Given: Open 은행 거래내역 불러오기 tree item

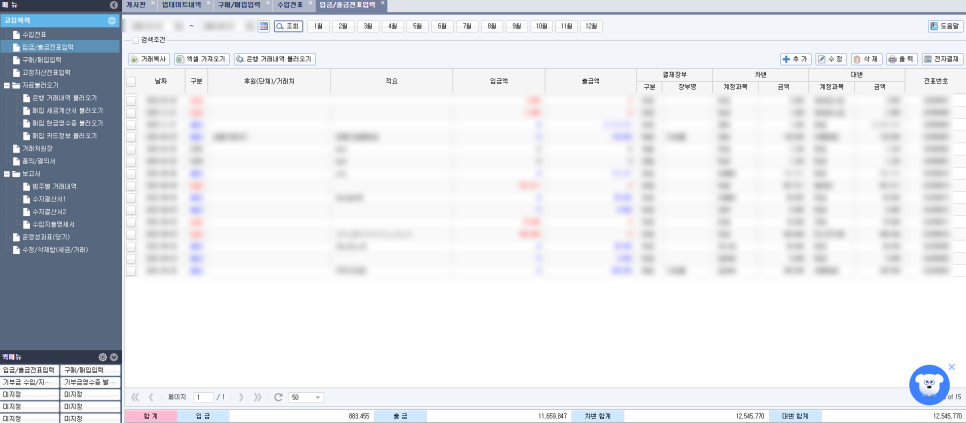Looking at the screenshot, I should click(64, 98).
